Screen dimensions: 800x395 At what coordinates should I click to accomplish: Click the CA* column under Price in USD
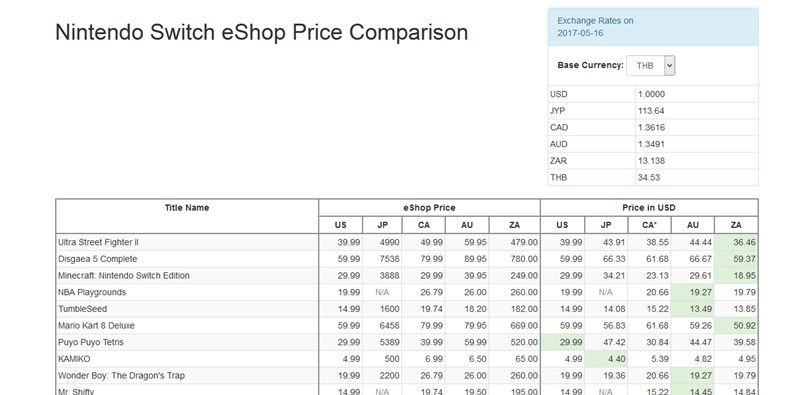649,225
